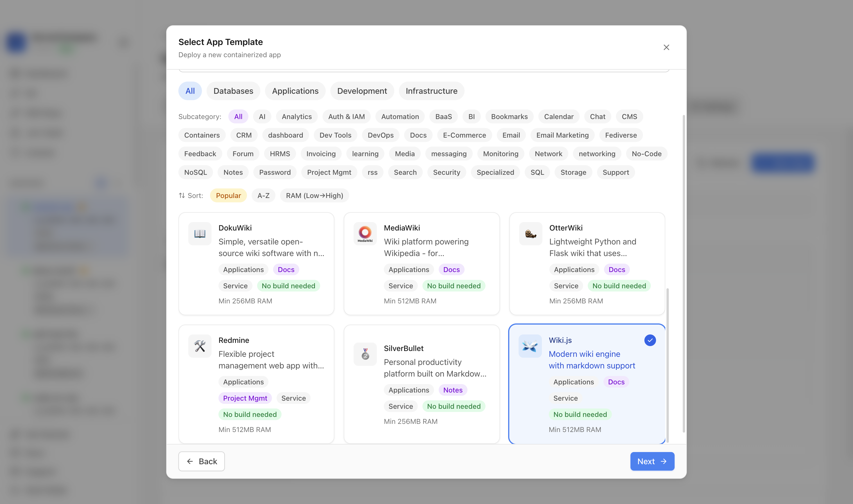The image size is (853, 504).
Task: Close the Select App Template dialog
Action: pos(666,47)
